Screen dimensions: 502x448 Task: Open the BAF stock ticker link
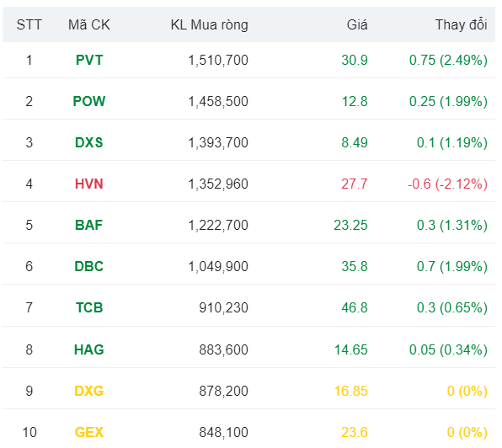tap(89, 226)
